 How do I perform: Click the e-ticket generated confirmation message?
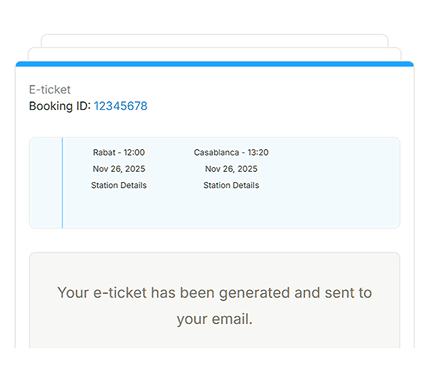215,306
